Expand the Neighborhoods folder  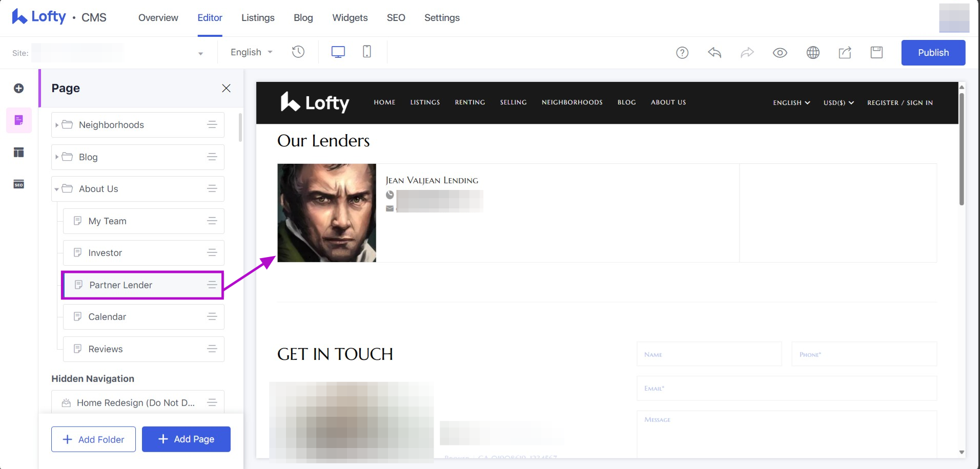(x=57, y=125)
